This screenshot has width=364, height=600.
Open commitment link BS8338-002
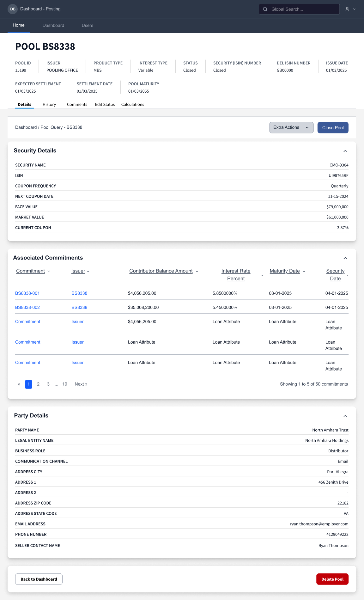click(27, 308)
